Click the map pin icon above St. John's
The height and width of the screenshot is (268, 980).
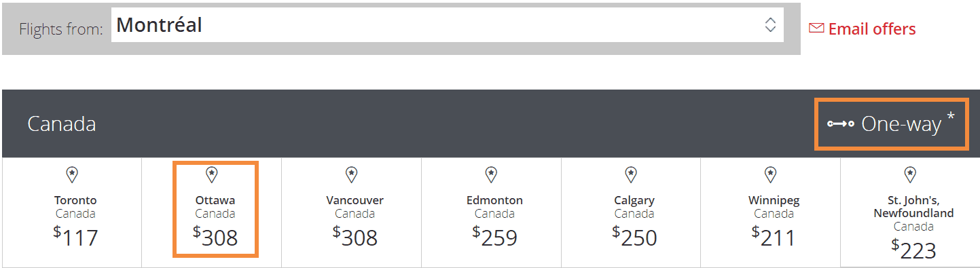911,175
